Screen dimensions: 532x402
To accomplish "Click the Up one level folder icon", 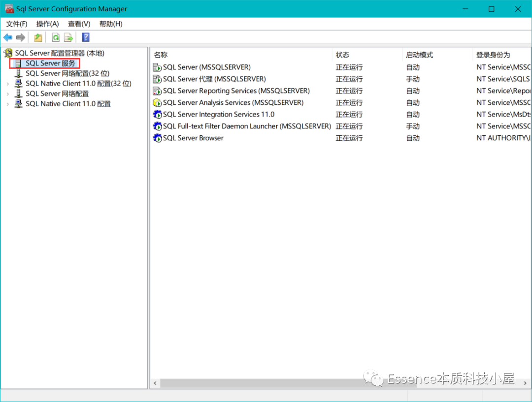I will coord(38,37).
